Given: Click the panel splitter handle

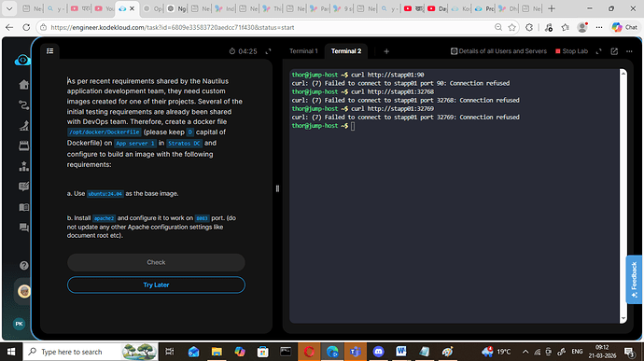Looking at the screenshot, I should (x=277, y=188).
